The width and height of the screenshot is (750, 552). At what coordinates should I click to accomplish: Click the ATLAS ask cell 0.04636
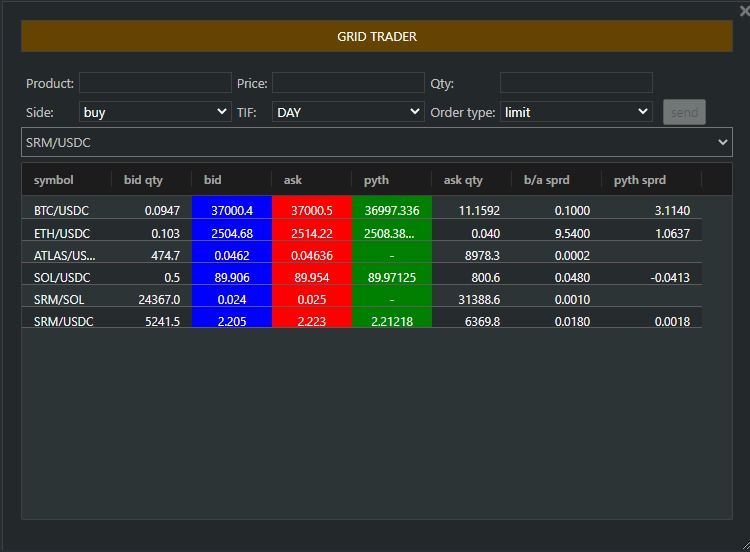(312, 252)
